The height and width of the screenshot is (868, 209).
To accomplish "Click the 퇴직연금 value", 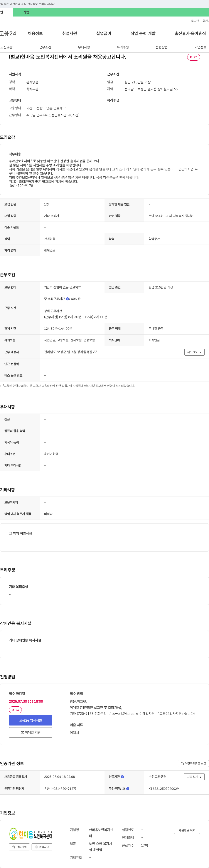I will point(154,340).
